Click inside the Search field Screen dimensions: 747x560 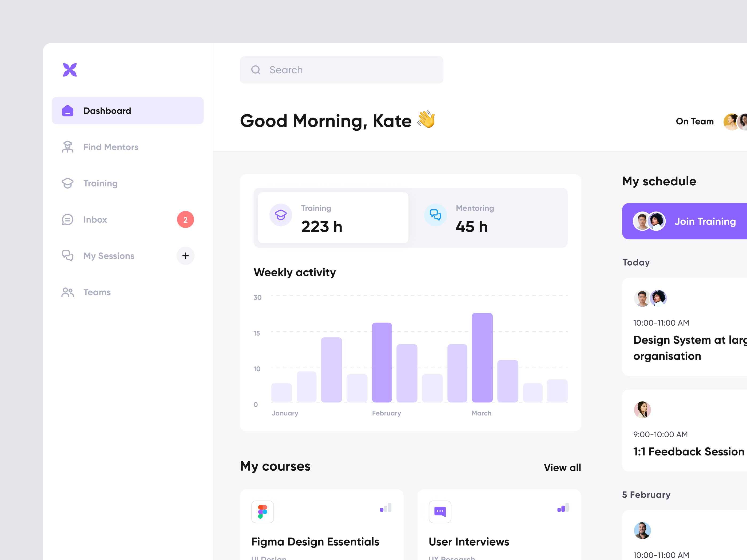[x=341, y=70]
